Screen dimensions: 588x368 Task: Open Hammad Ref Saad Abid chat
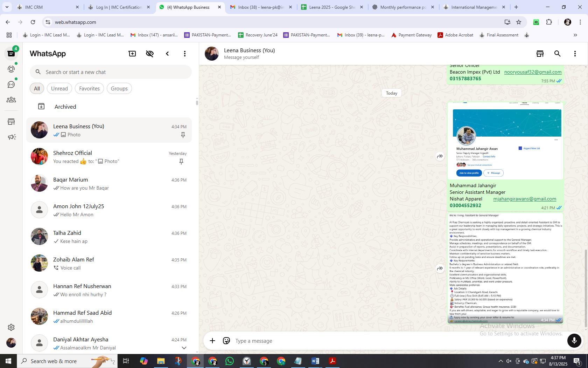click(109, 316)
